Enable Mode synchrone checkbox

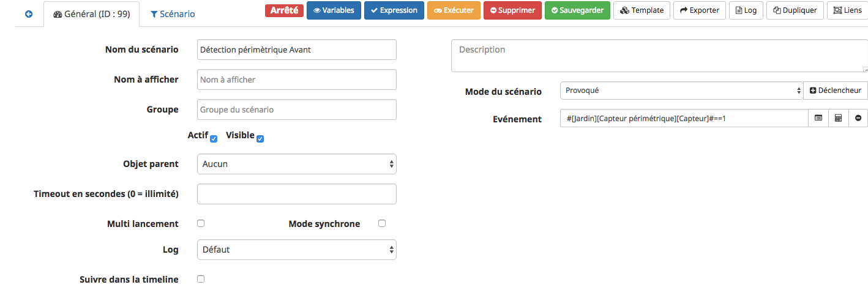tap(382, 223)
